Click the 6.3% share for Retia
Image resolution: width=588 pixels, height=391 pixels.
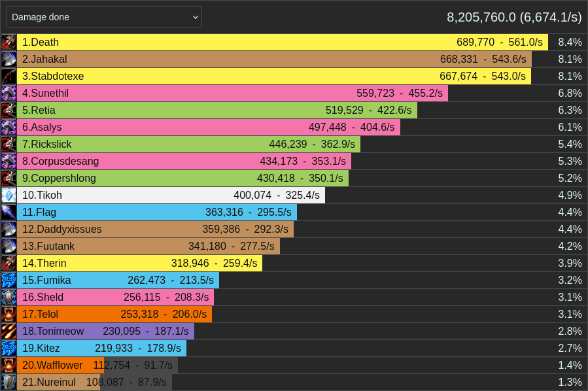570,110
